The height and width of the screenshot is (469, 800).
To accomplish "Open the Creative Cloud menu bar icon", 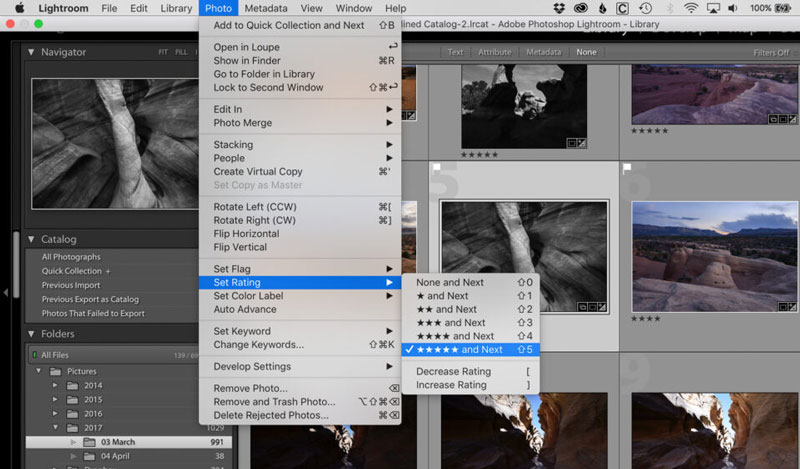I will click(582, 8).
